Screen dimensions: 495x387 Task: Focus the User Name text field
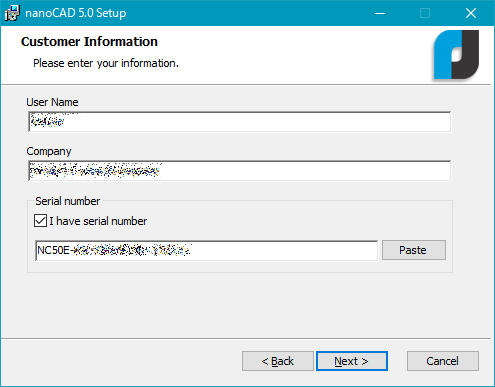pyautogui.click(x=240, y=122)
